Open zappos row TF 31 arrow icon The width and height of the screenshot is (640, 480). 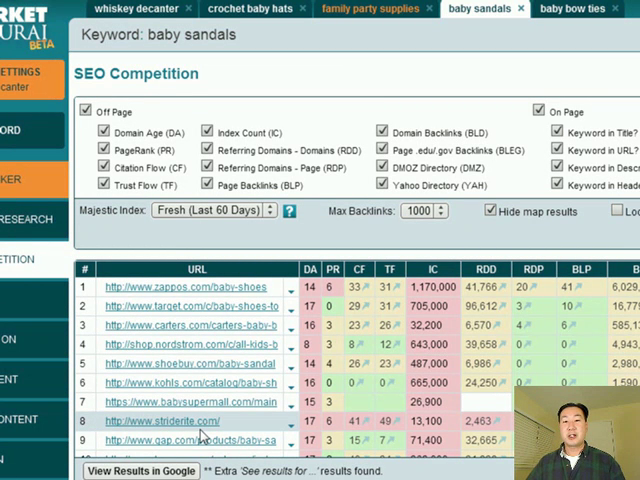point(396,287)
